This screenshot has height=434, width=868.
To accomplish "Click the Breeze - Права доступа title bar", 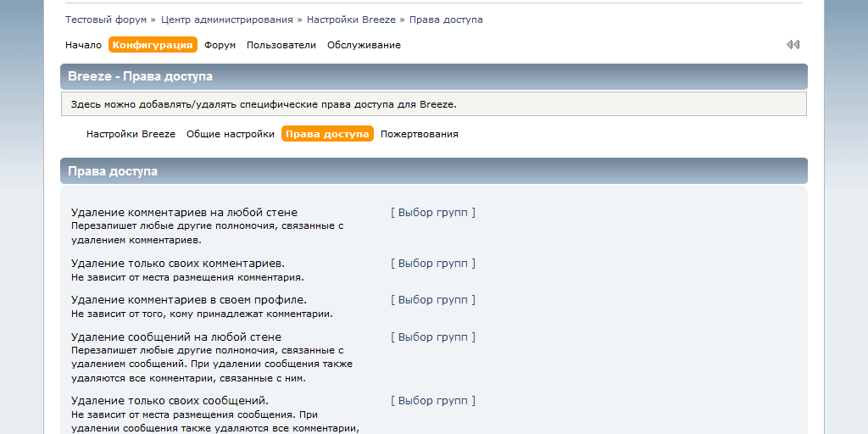I will coord(433,76).
